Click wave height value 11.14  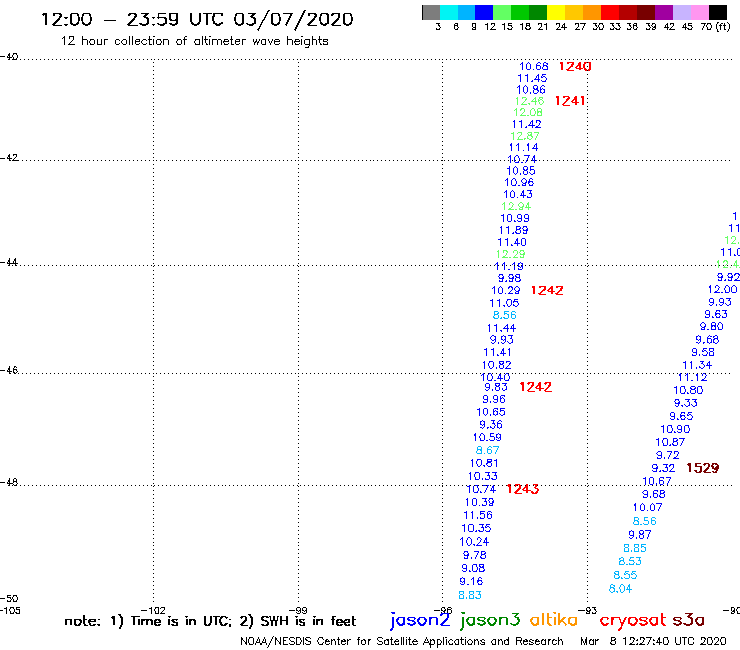(523, 147)
